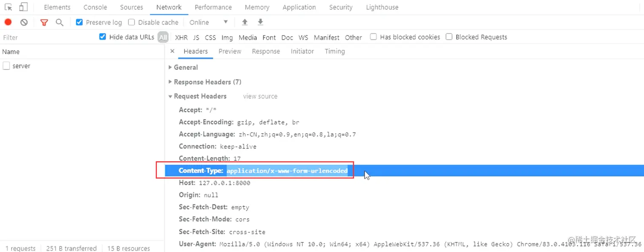644x252 pixels.
Task: Select the Network tab
Action: coord(169,7)
